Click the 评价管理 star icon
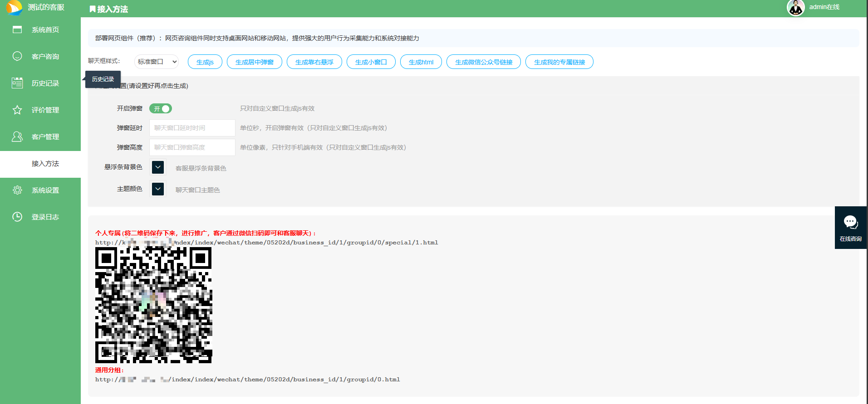The width and height of the screenshot is (868, 404). coord(17,110)
